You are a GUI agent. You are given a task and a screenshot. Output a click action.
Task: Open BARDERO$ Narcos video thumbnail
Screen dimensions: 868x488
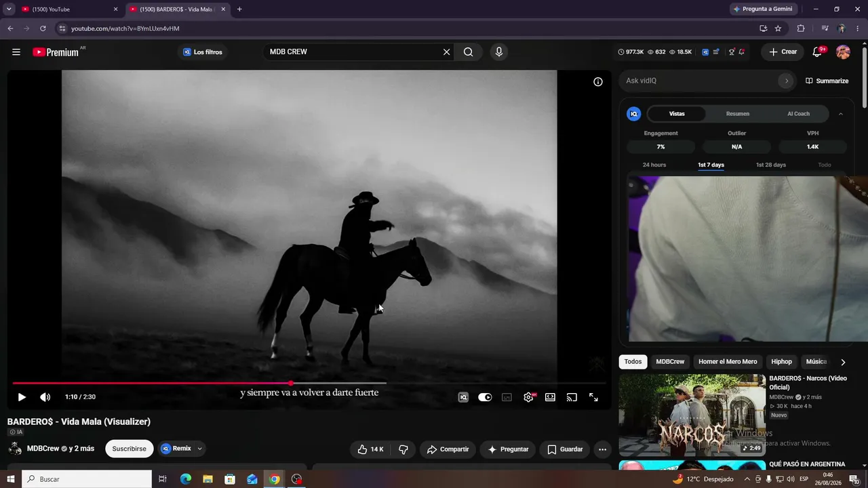coord(692,415)
